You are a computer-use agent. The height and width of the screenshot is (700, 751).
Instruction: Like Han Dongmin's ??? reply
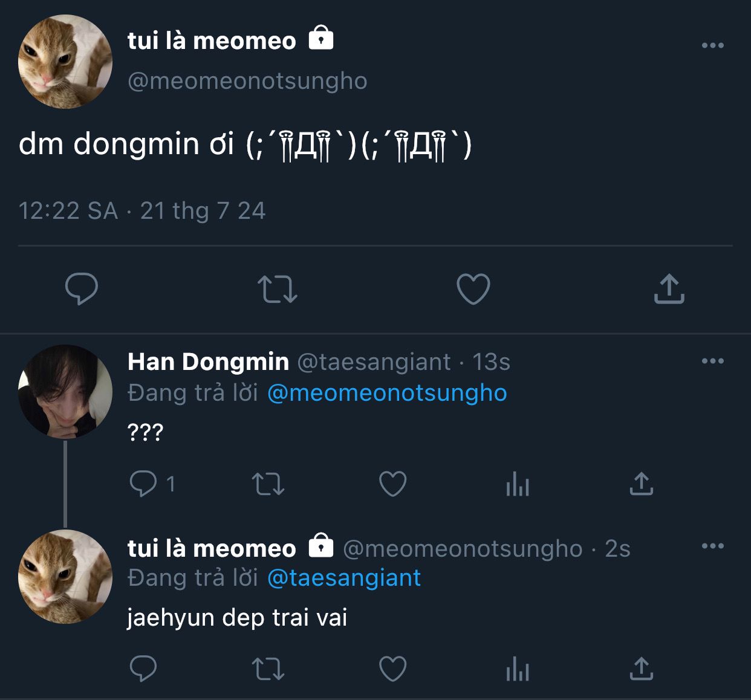[392, 484]
